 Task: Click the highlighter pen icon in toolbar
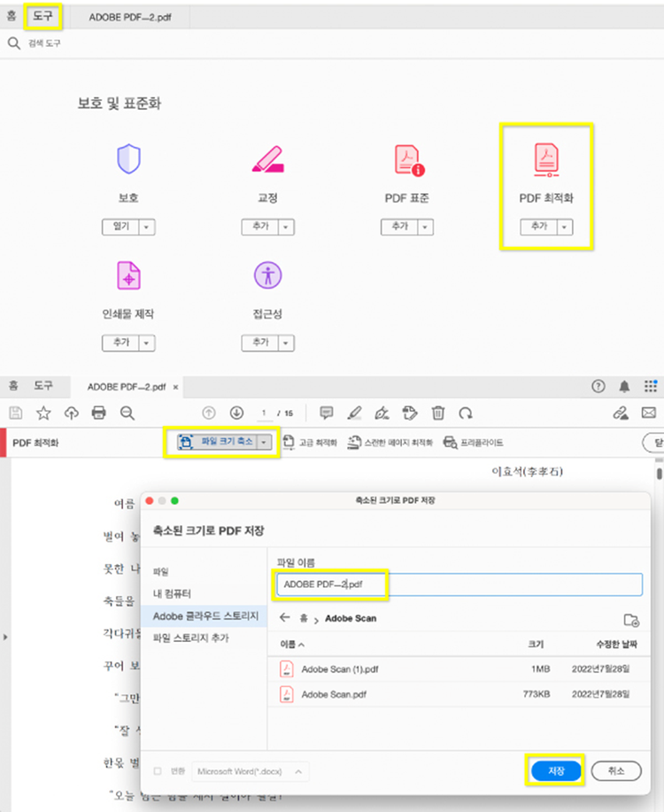tap(354, 413)
